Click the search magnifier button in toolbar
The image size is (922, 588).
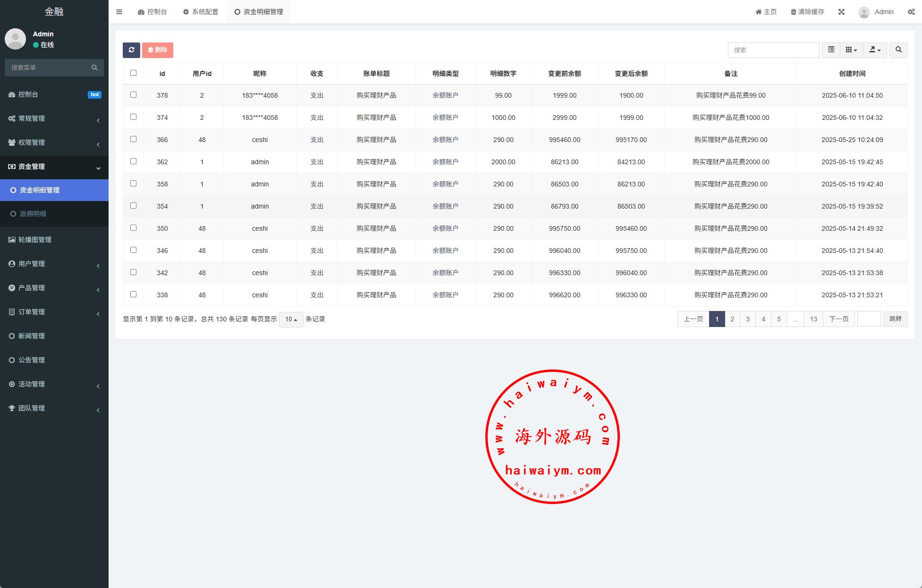pyautogui.click(x=898, y=50)
